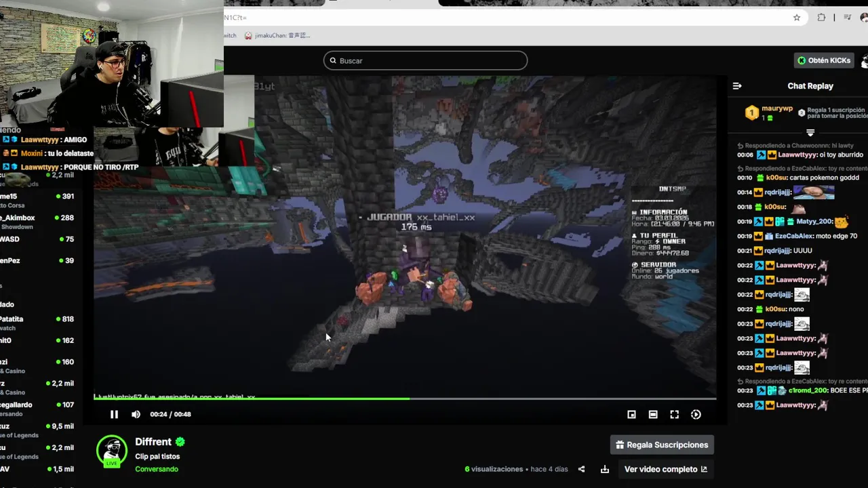Mute the clip volume speaker icon

click(x=136, y=414)
